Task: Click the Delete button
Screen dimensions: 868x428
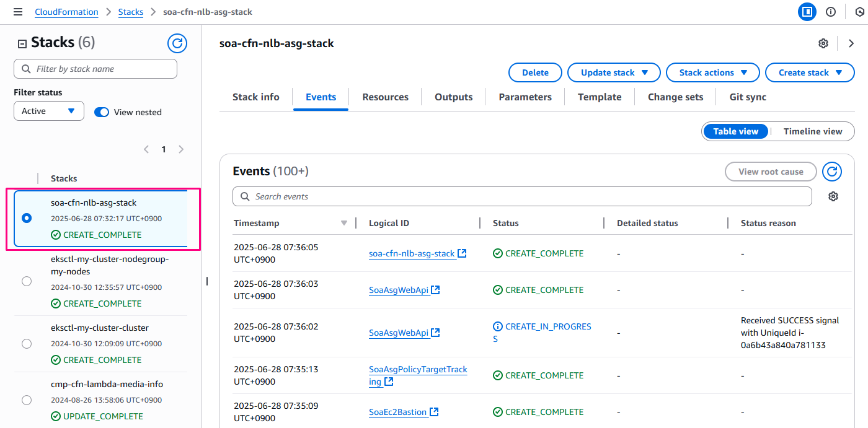Action: click(x=535, y=72)
